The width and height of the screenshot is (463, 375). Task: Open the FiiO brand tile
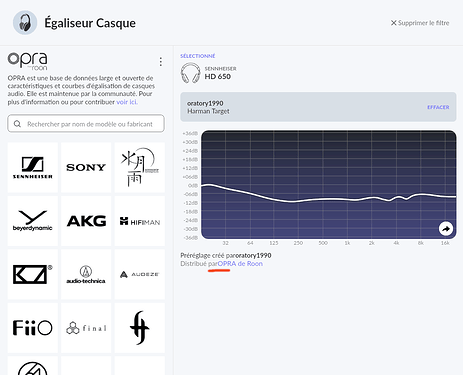pyautogui.click(x=33, y=328)
